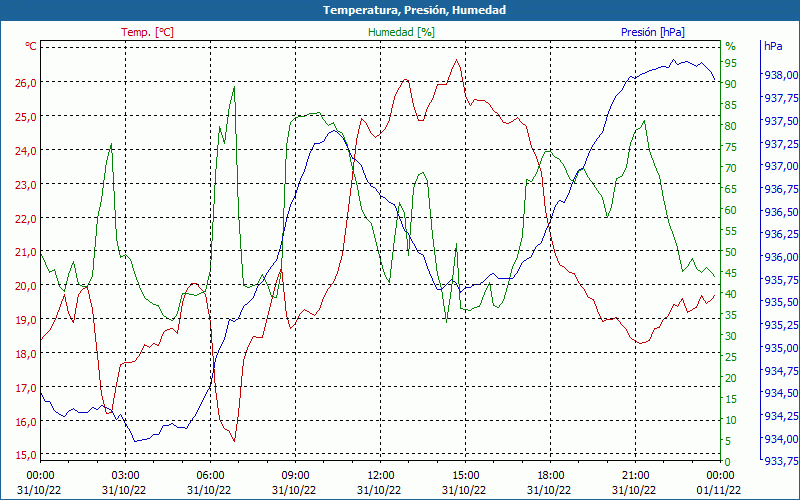
Task: Pick the 937,50 pressure axis value
Action: click(x=781, y=121)
